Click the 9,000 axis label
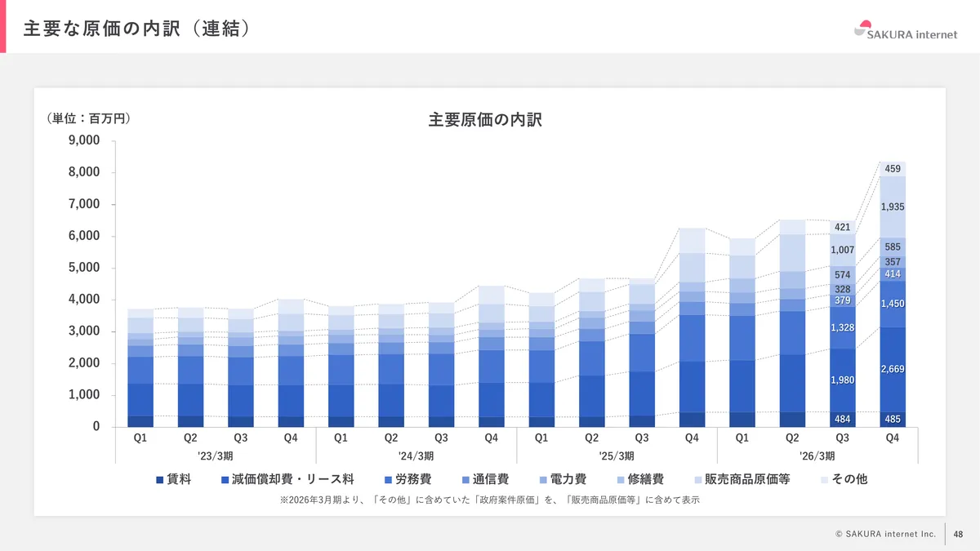The image size is (980, 551). coord(83,140)
